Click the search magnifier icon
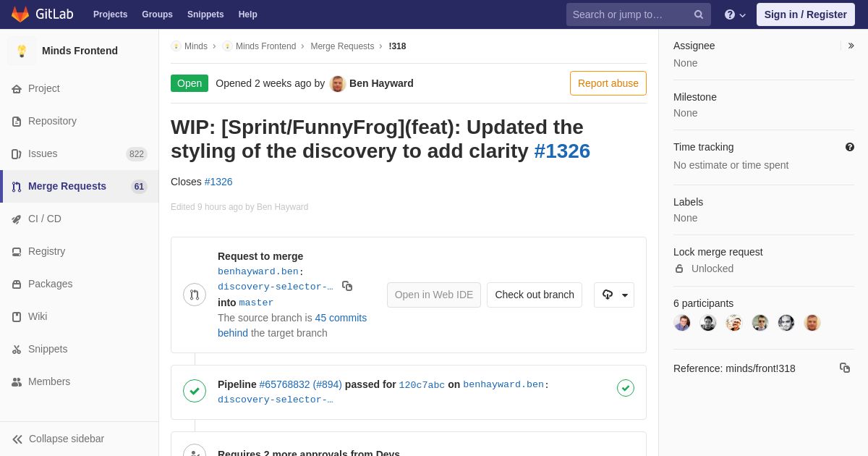The height and width of the screenshot is (456, 868). pos(698,14)
